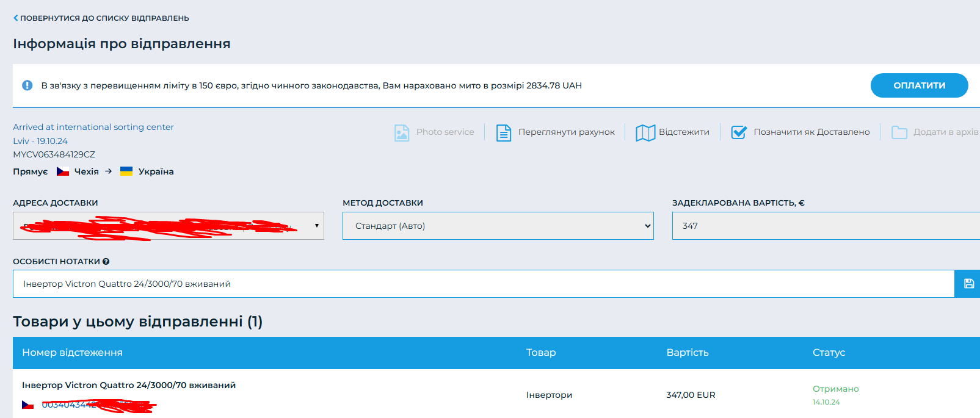Click the map icon for tracking
This screenshot has height=418, width=980.
[645, 132]
